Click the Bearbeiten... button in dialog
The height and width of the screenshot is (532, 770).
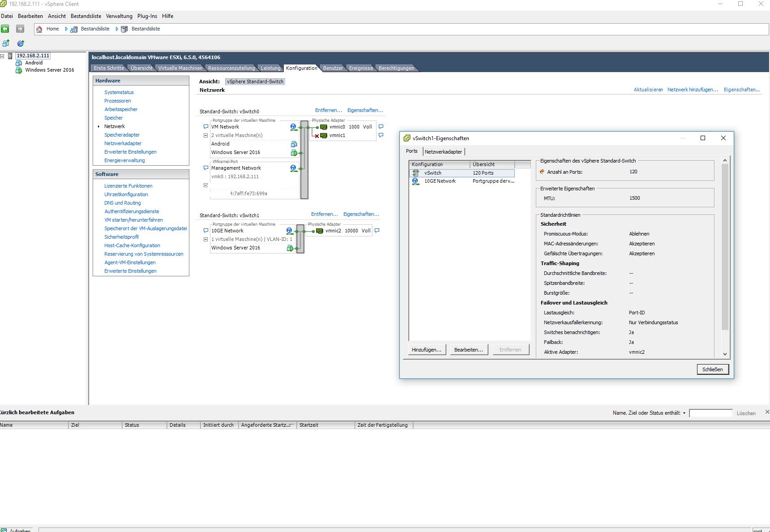[468, 350]
